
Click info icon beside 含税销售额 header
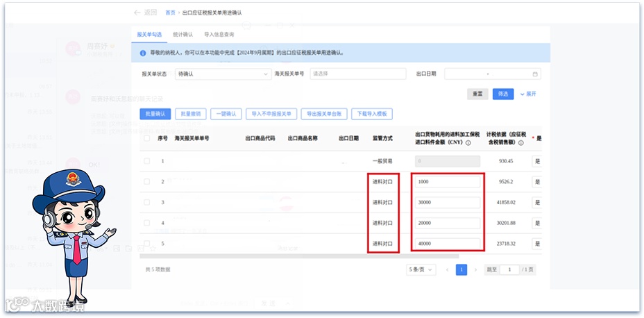[520, 143]
